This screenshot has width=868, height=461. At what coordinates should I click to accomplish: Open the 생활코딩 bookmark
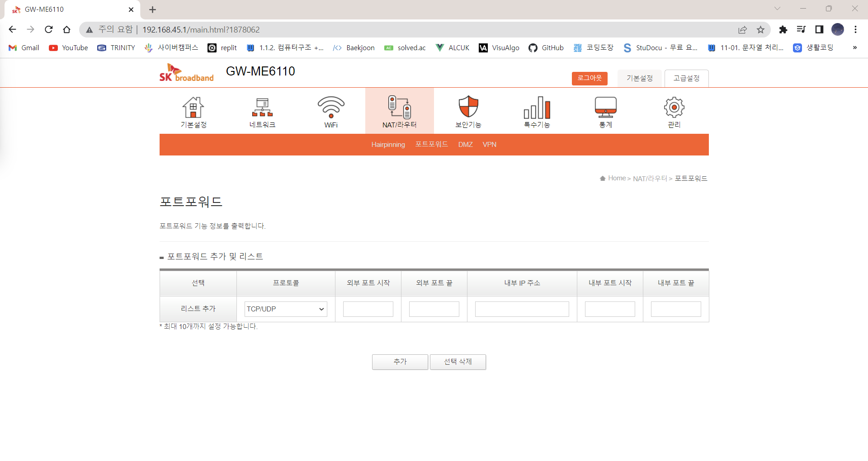point(813,48)
